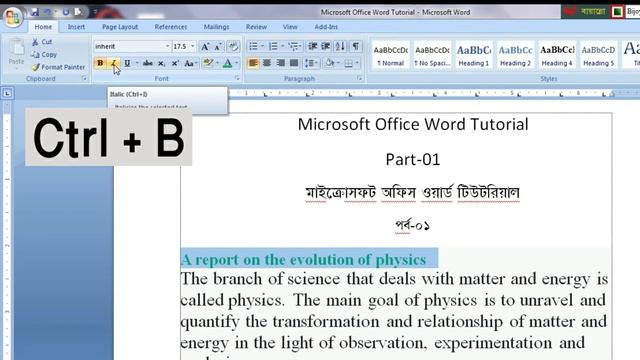The width and height of the screenshot is (640, 360).
Task: Align text right
Action: coord(280,63)
